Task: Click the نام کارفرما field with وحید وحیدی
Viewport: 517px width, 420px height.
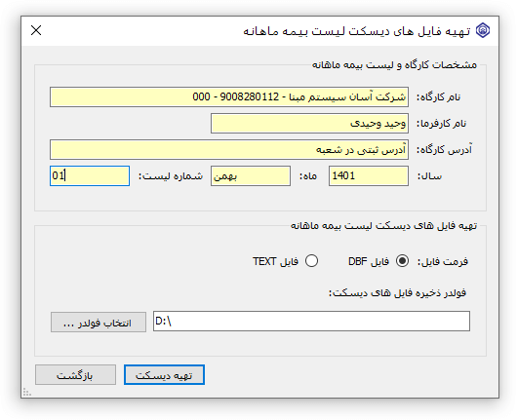Action: pos(309,123)
